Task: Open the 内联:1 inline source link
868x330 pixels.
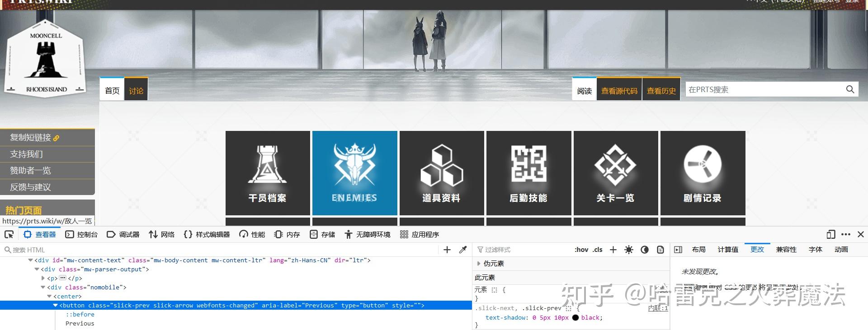Action: 658,308
